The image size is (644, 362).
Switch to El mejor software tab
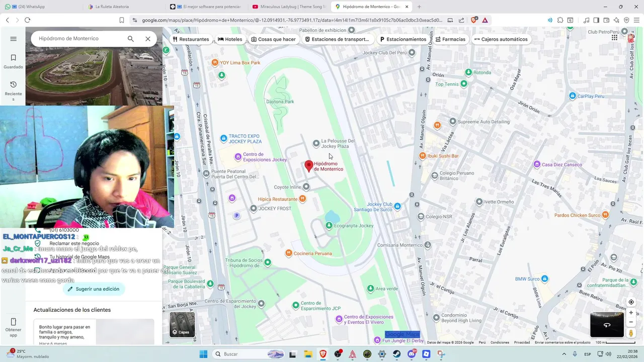(x=207, y=7)
